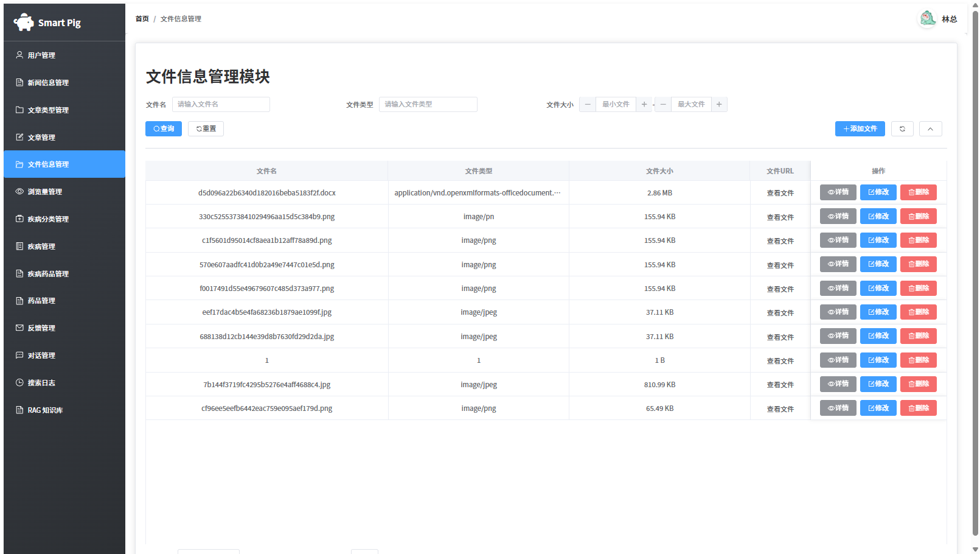Viewport: 980px width, 554px height.
Task: Select 文件信息管理 in the sidebar
Action: click(64, 164)
